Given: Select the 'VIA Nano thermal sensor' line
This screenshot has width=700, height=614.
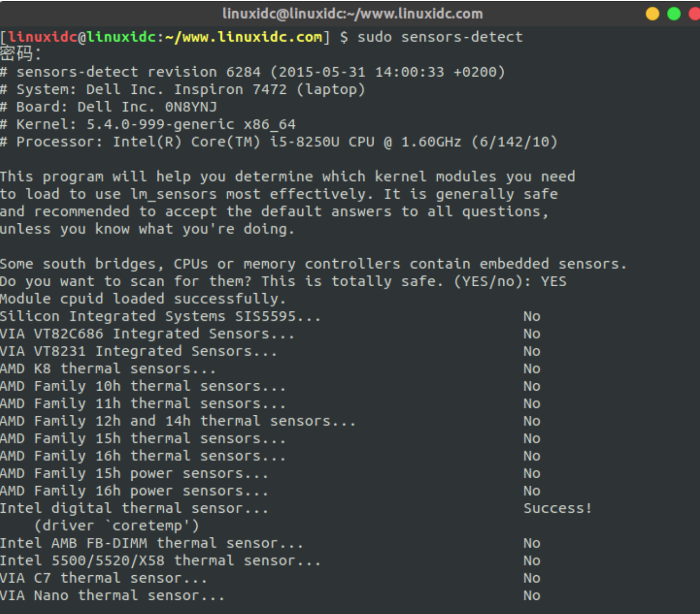Looking at the screenshot, I should click(112, 595).
